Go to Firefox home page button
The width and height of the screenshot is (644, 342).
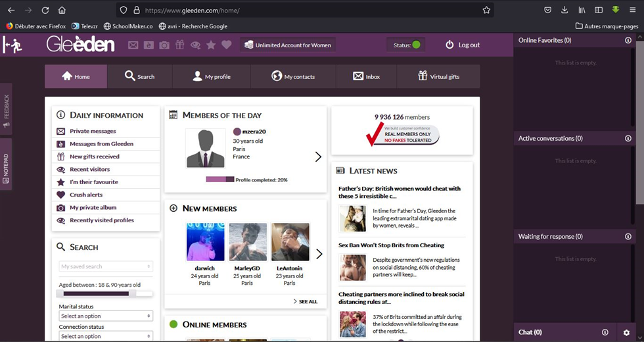62,11
